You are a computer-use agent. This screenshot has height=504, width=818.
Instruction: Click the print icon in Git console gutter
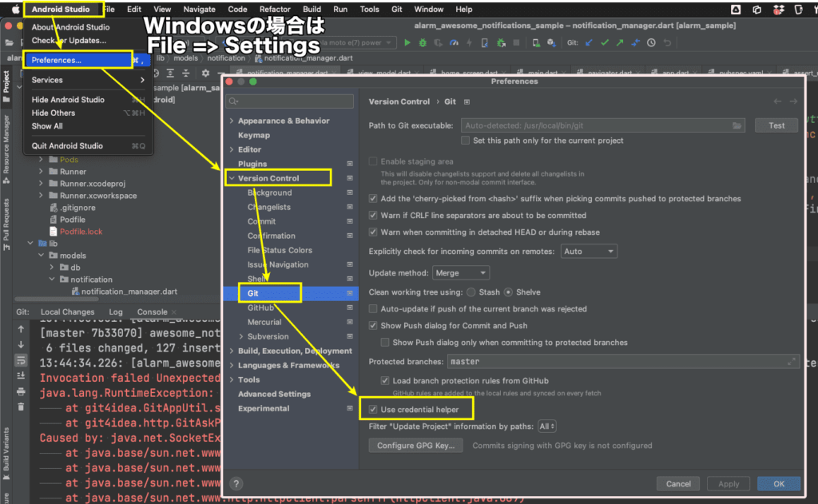(x=21, y=391)
